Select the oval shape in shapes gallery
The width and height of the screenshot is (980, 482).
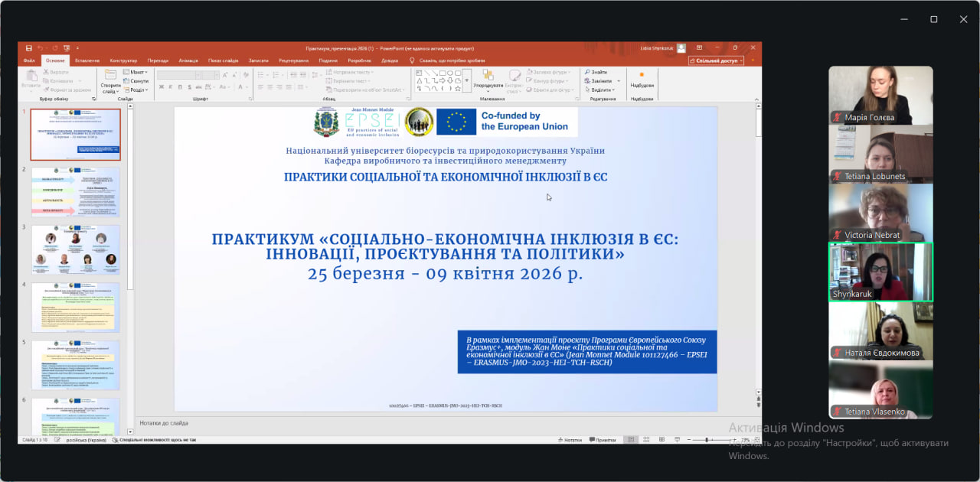coord(450,73)
